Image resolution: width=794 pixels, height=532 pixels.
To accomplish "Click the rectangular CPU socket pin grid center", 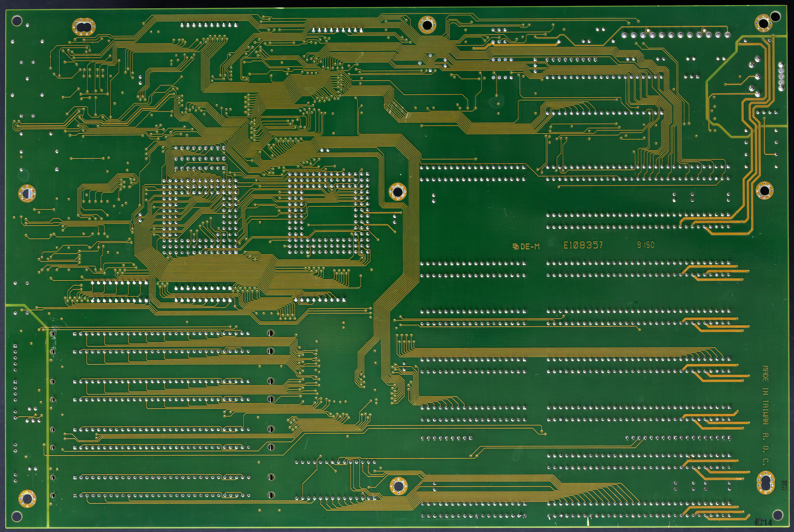I will (x=329, y=213).
